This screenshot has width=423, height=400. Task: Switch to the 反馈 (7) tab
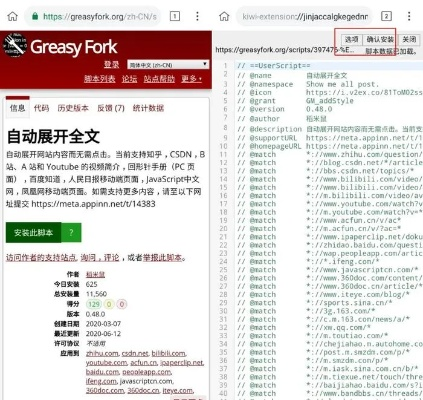click(x=111, y=108)
